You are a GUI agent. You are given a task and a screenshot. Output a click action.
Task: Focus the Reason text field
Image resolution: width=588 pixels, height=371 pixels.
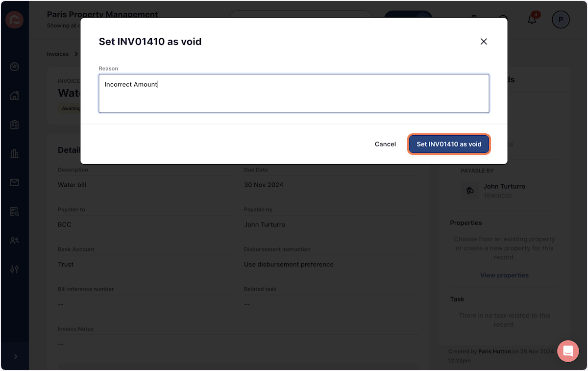click(x=294, y=93)
